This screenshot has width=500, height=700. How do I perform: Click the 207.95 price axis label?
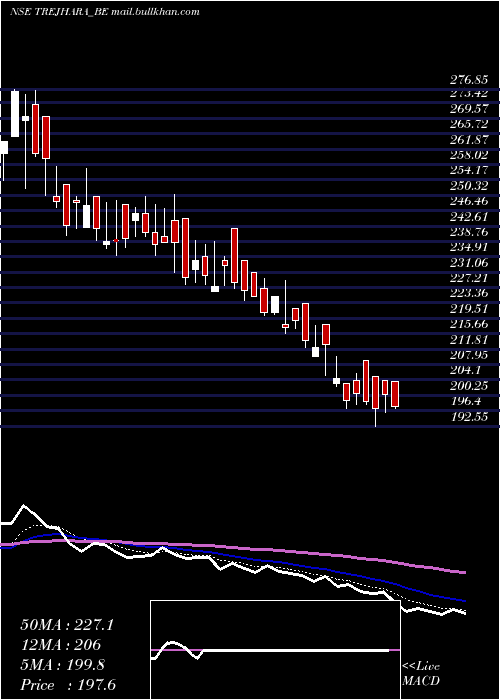(469, 355)
